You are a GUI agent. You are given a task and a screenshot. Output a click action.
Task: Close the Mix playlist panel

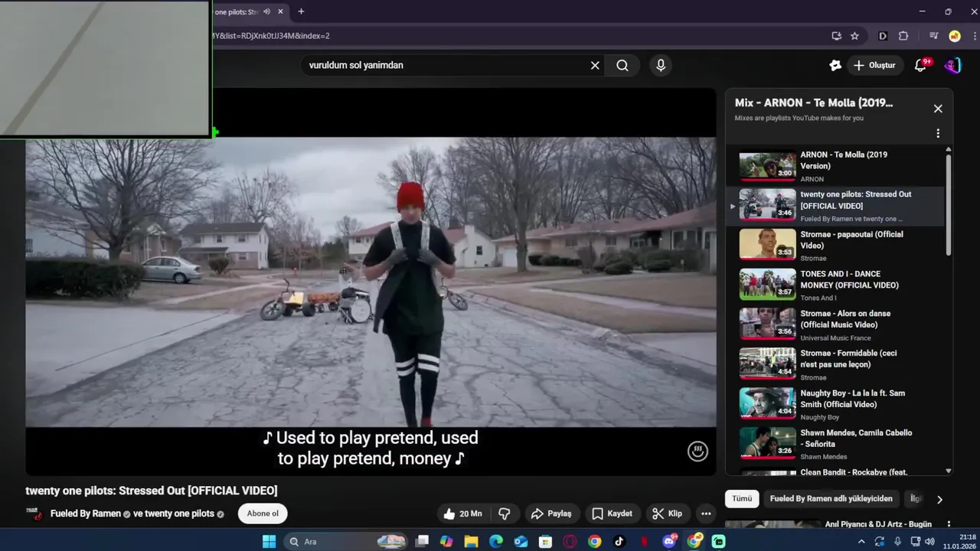[x=938, y=109]
